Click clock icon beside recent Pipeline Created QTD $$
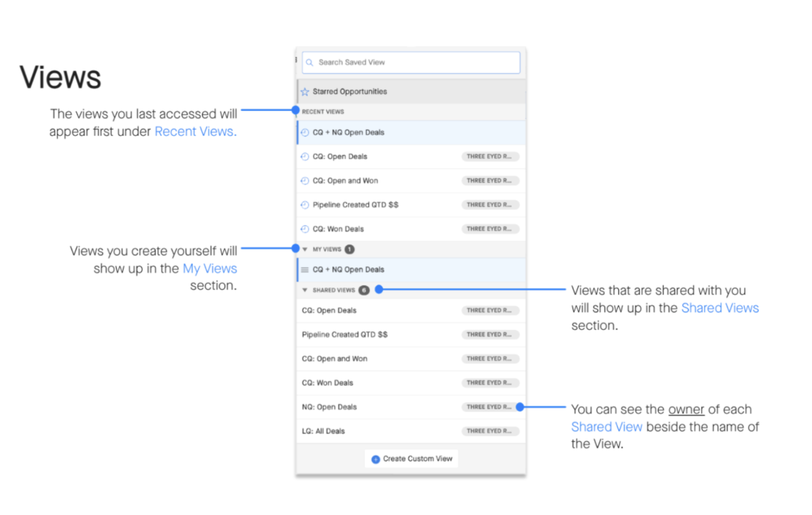The width and height of the screenshot is (812, 515). [x=304, y=205]
